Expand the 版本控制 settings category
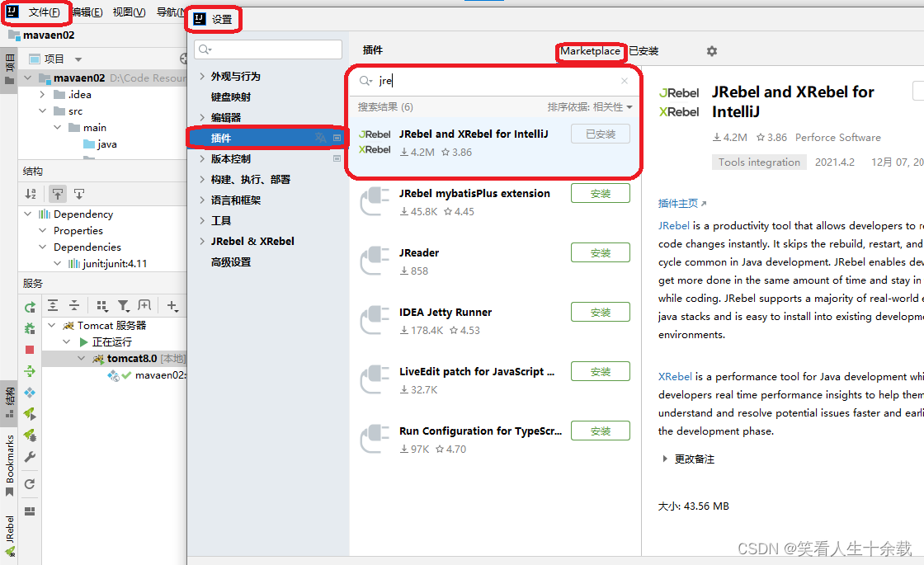The image size is (924, 565). coord(202,158)
